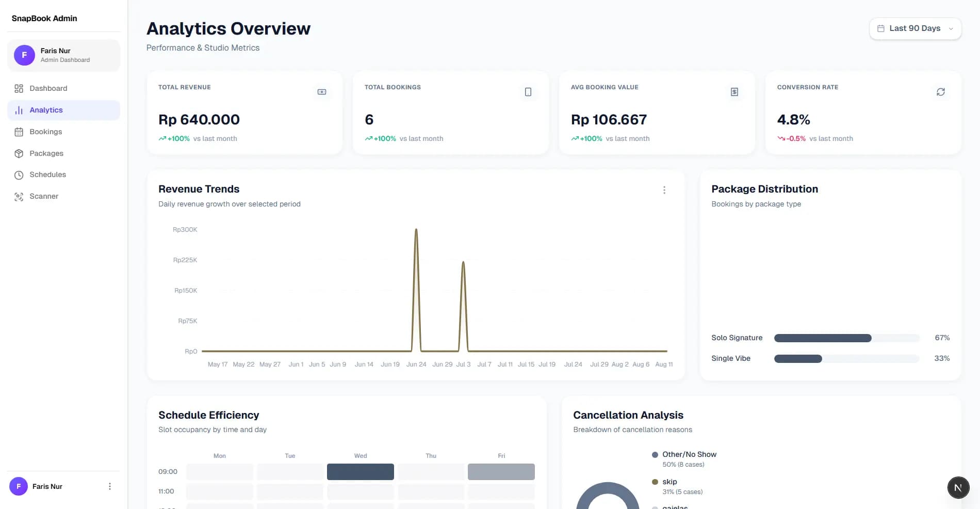Click the SnapBook Admin title
Image resolution: width=980 pixels, height=509 pixels.
click(x=44, y=19)
